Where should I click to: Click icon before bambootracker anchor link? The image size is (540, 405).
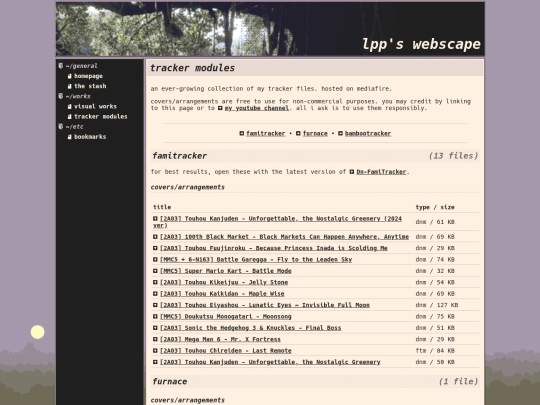click(340, 133)
